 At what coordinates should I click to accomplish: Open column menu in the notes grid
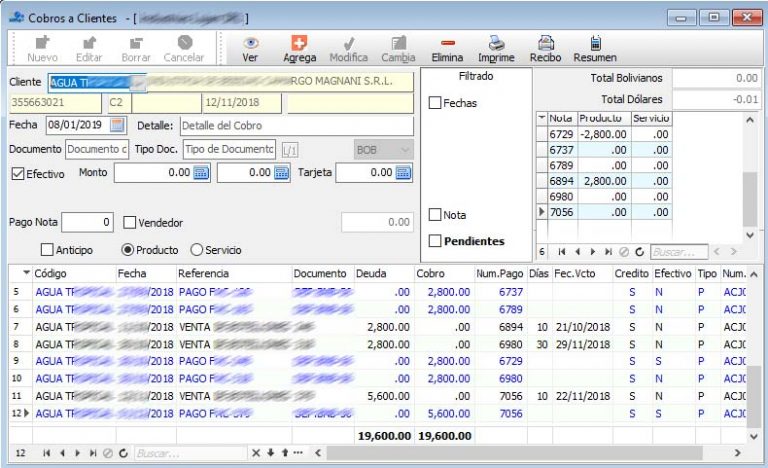pyautogui.click(x=541, y=118)
